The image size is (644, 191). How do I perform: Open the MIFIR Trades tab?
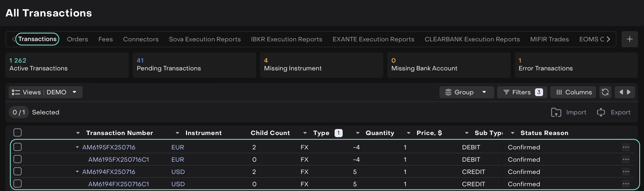click(549, 39)
